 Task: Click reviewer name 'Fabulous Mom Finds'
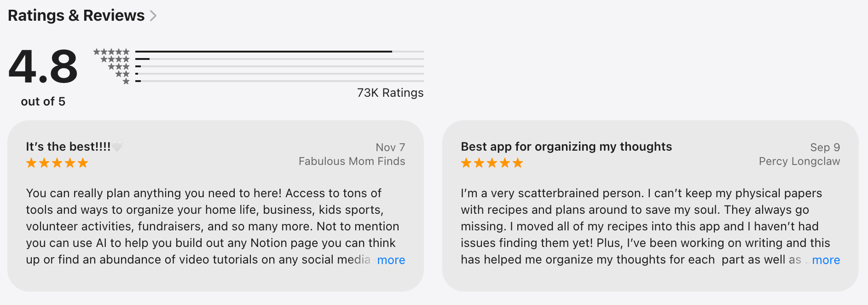click(x=352, y=161)
